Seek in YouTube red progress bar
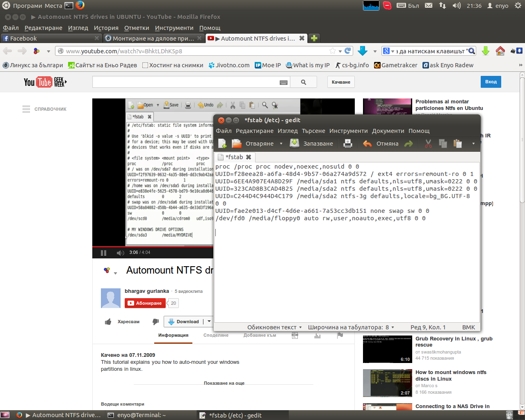Screen dimensions: 525x420 click(153, 247)
